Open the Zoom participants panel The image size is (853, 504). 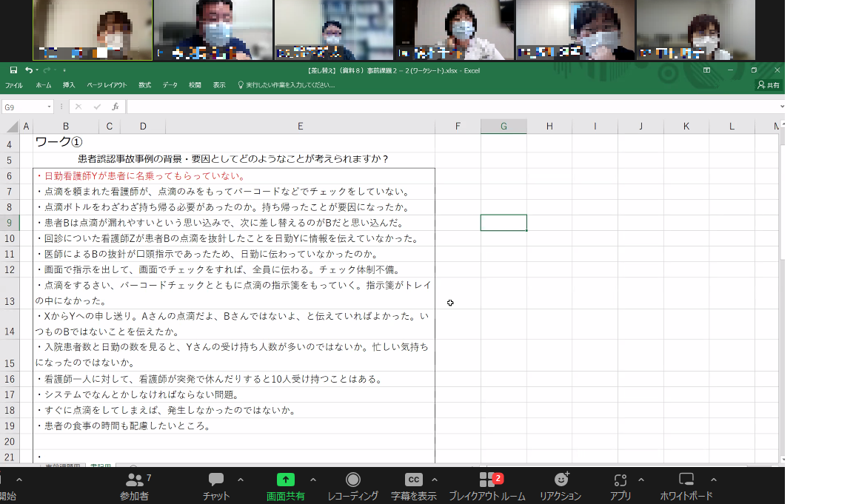pos(134,480)
